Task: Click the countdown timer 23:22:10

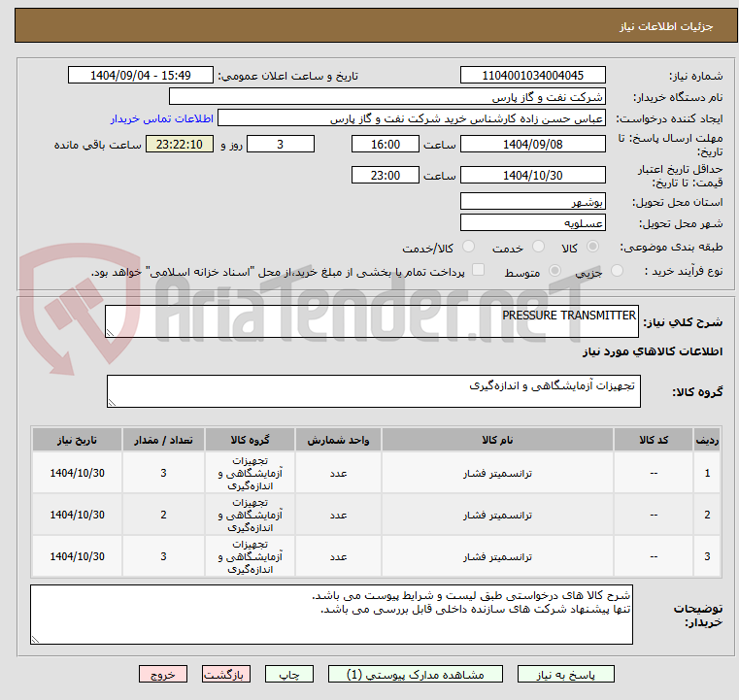Action: (179, 144)
